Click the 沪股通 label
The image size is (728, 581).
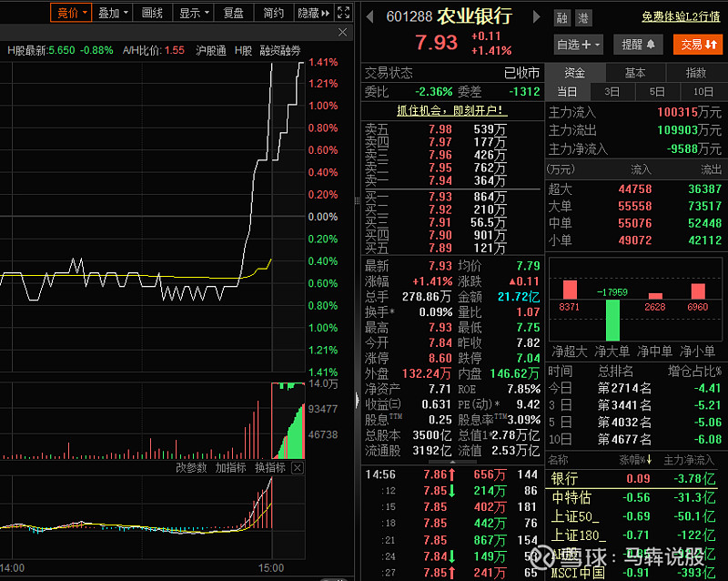[x=210, y=50]
